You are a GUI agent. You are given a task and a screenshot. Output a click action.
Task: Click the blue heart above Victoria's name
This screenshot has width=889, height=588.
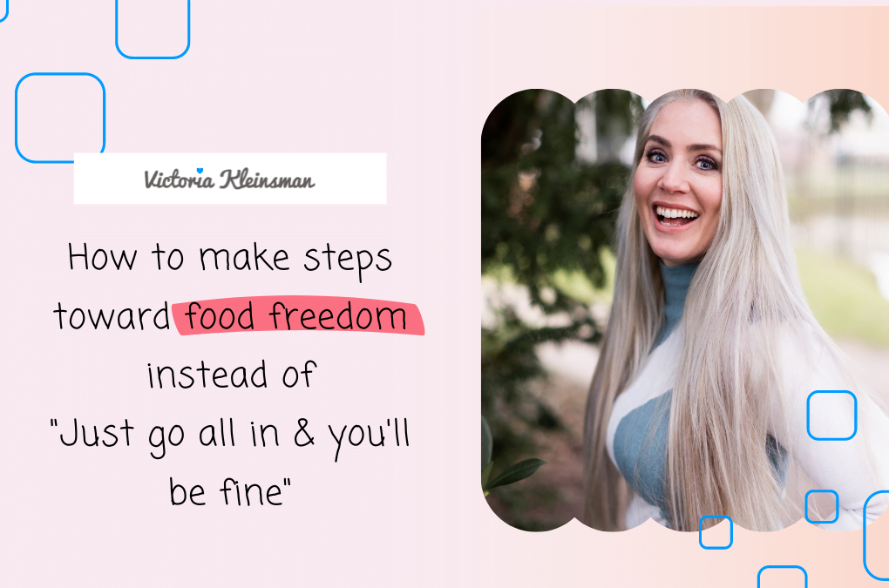tap(200, 171)
